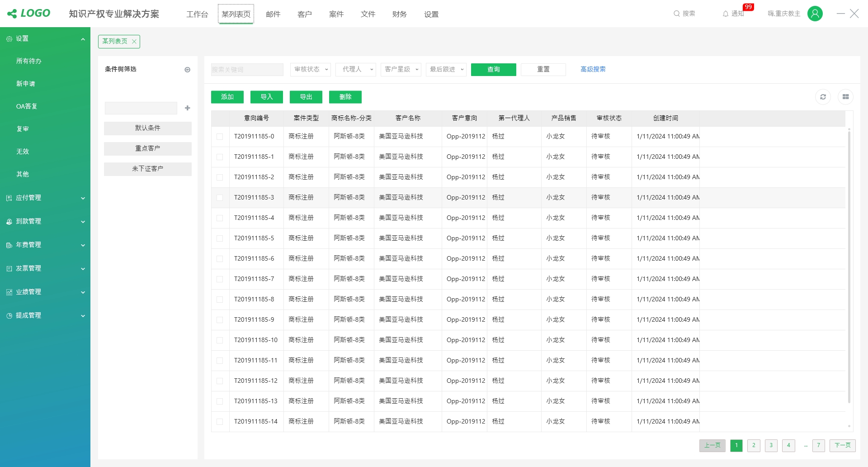Select 未下证客户 filter preset
Viewport: 868px width, 467px height.
click(148, 169)
